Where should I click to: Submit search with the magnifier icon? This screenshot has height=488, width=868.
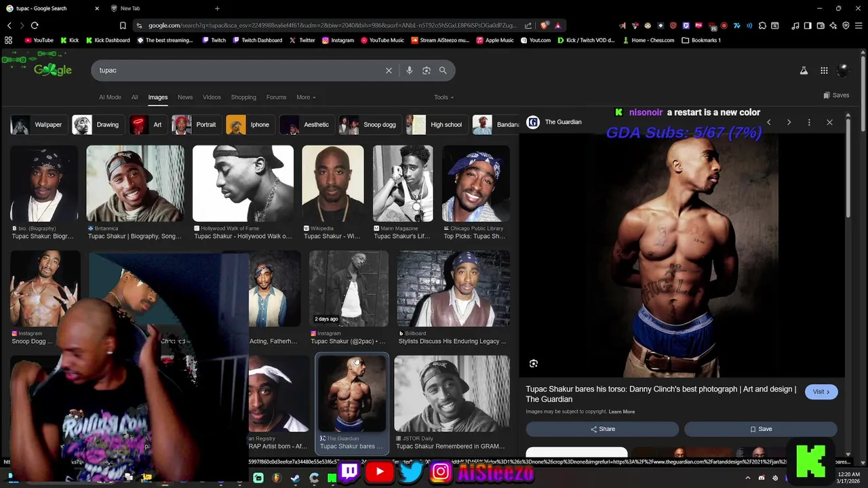click(x=443, y=70)
